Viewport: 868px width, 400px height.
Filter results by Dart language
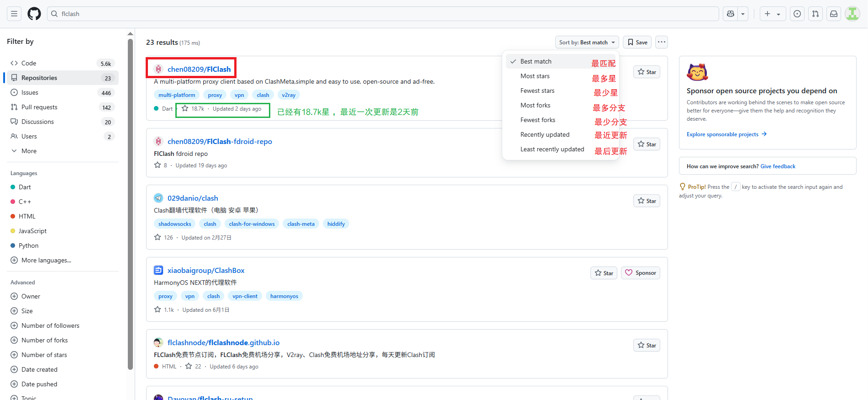point(25,187)
